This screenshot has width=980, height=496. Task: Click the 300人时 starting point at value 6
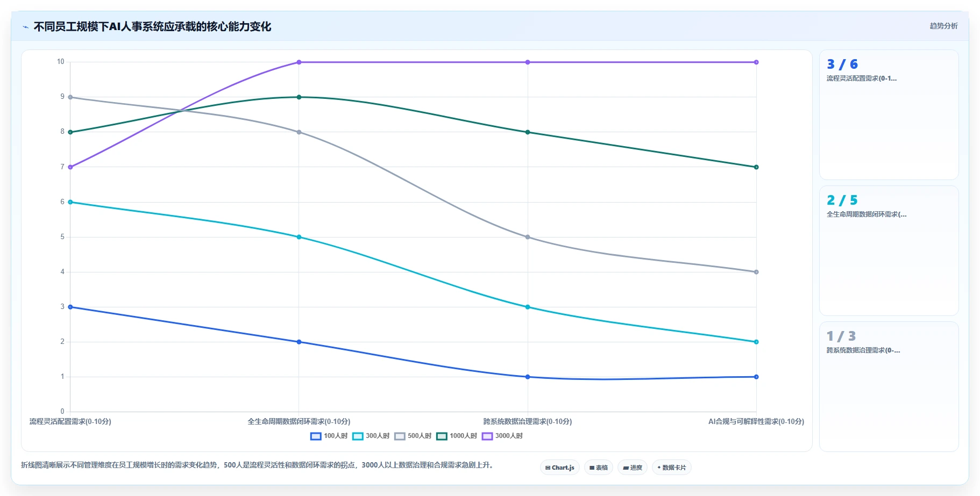point(70,202)
